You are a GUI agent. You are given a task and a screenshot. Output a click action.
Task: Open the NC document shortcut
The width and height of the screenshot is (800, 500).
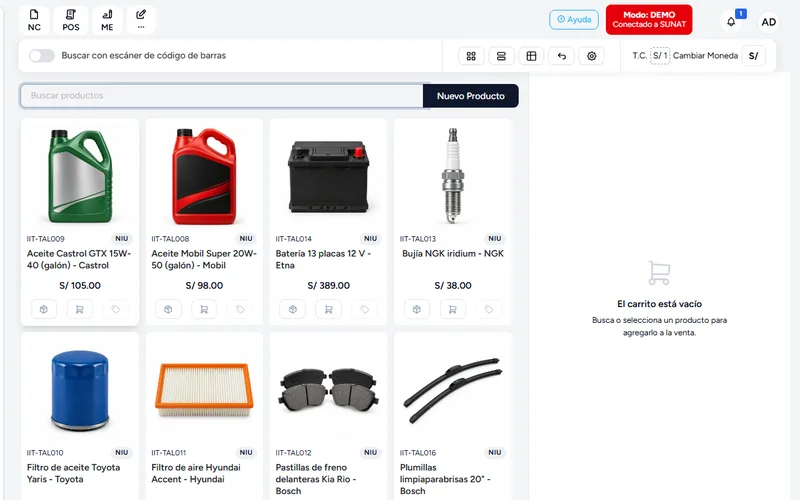point(34,20)
